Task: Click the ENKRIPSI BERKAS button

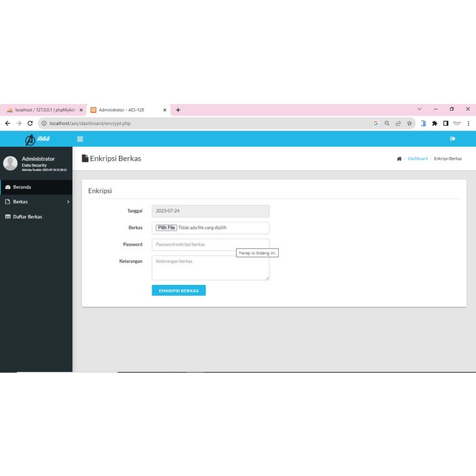Action: [x=179, y=290]
